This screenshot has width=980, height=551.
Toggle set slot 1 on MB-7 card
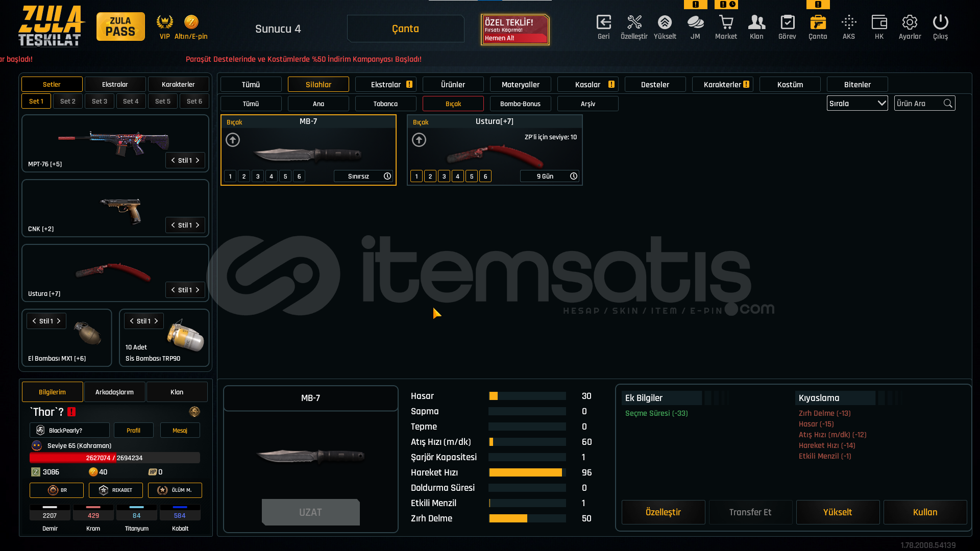point(230,177)
